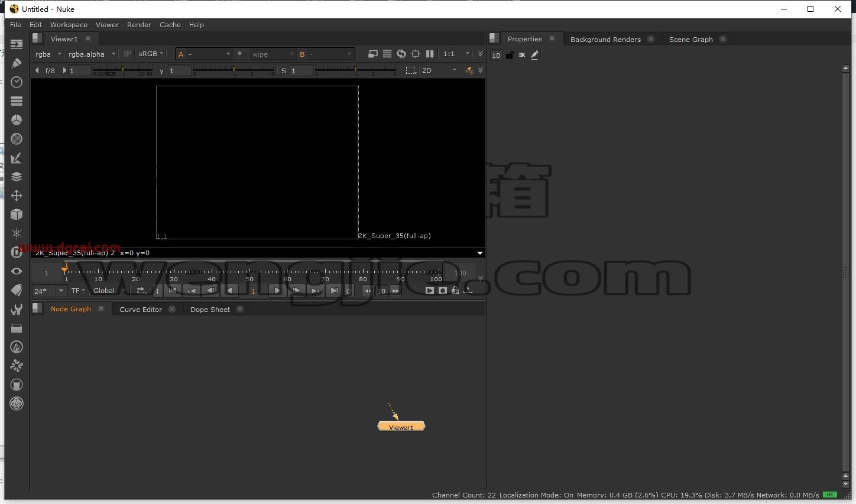Open the TF timeline display dropdown
The width and height of the screenshot is (856, 504).
point(78,291)
